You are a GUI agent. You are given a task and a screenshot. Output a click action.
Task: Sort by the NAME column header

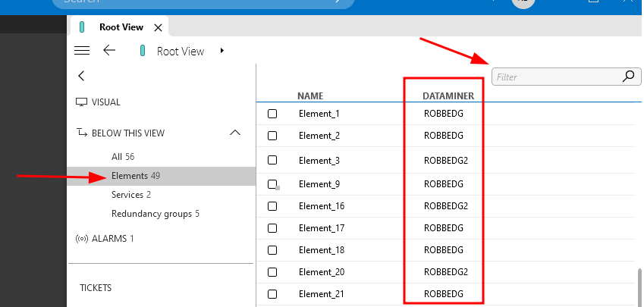click(x=310, y=96)
